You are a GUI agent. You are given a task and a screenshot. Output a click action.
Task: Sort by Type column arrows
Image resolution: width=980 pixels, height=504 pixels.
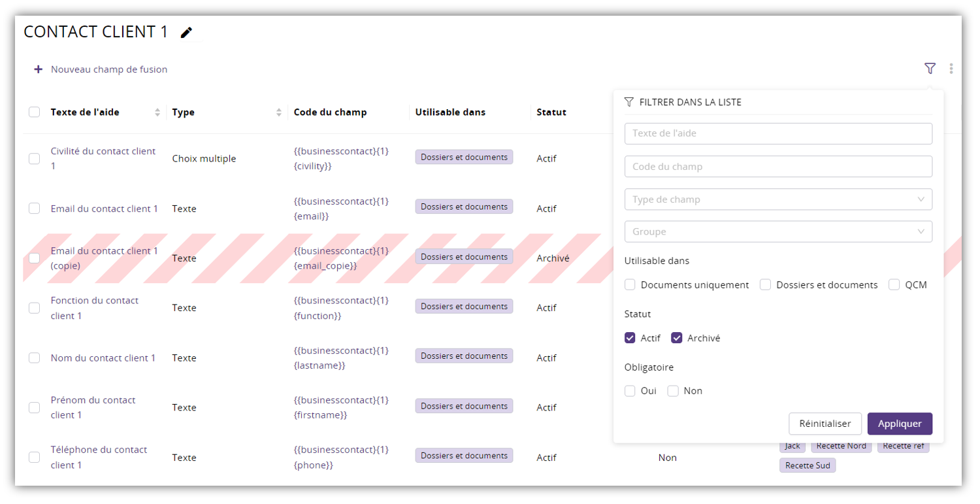pos(279,112)
